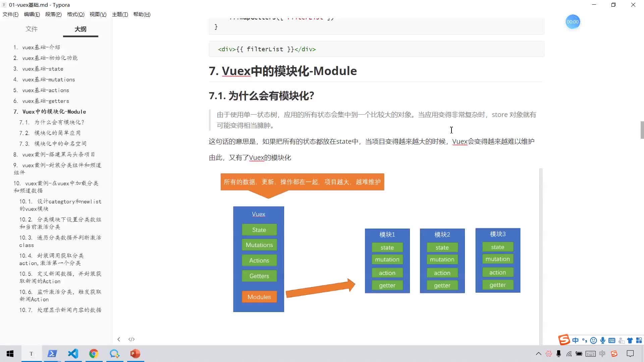The height and width of the screenshot is (362, 644).
Task: Open Sogou toolbox grid icon
Action: [639, 341]
